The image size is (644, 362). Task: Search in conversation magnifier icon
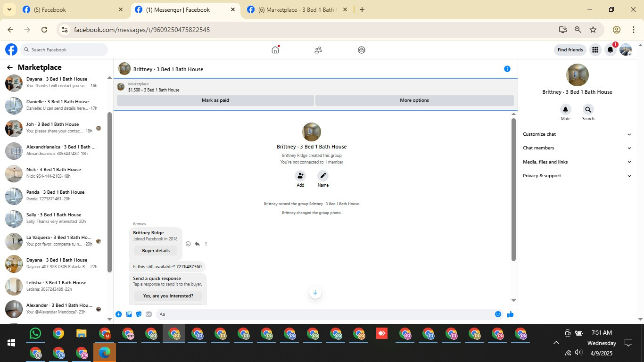[588, 110]
